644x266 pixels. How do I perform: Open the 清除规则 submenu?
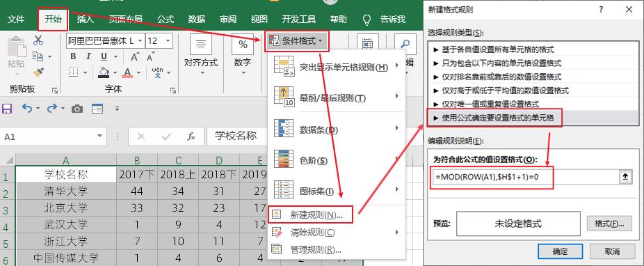pos(336,233)
